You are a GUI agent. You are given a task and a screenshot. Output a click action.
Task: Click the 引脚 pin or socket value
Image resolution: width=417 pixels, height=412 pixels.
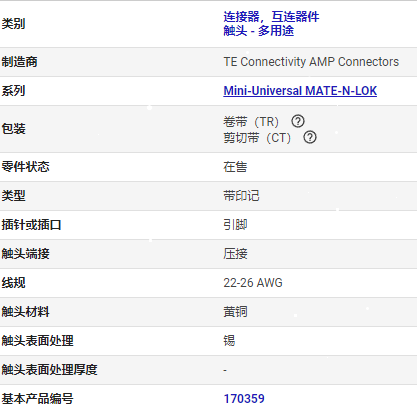click(235, 225)
